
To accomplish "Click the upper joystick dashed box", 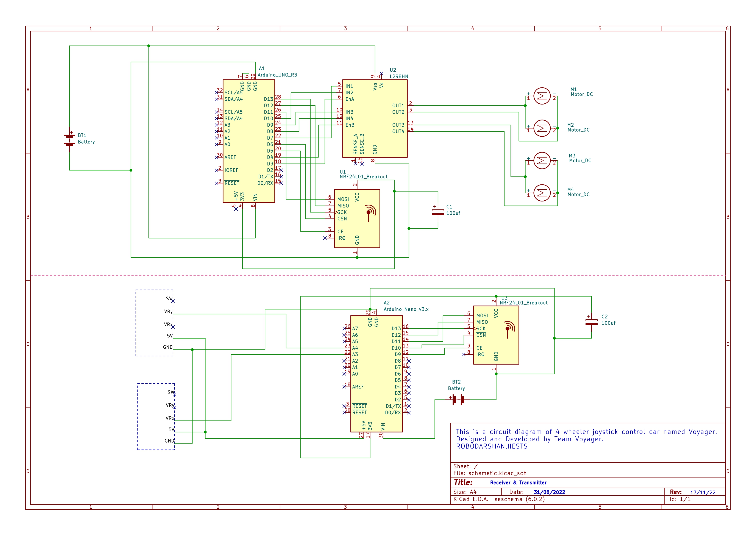I will [x=154, y=323].
